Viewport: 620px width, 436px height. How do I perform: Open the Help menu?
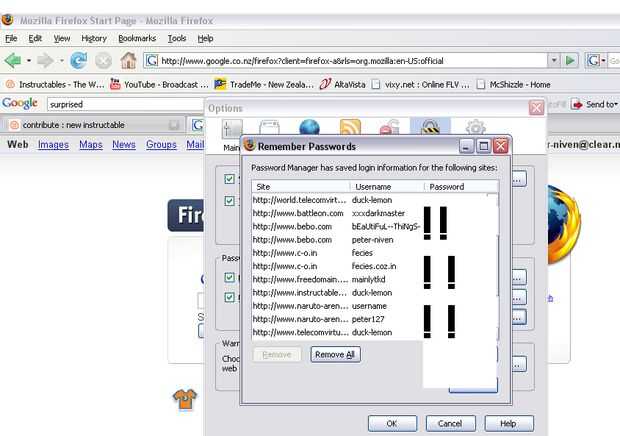pos(205,38)
